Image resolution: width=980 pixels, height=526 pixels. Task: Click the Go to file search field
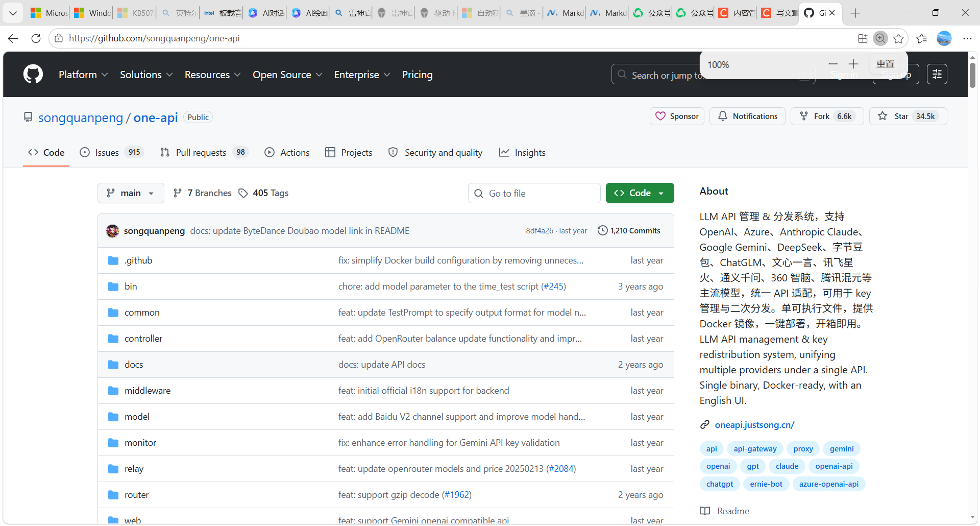tap(534, 193)
